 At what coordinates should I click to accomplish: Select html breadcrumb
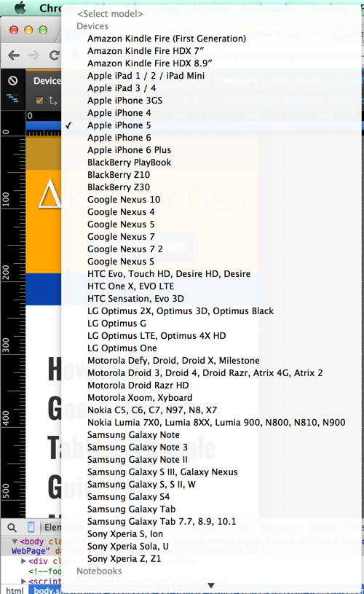(15, 590)
